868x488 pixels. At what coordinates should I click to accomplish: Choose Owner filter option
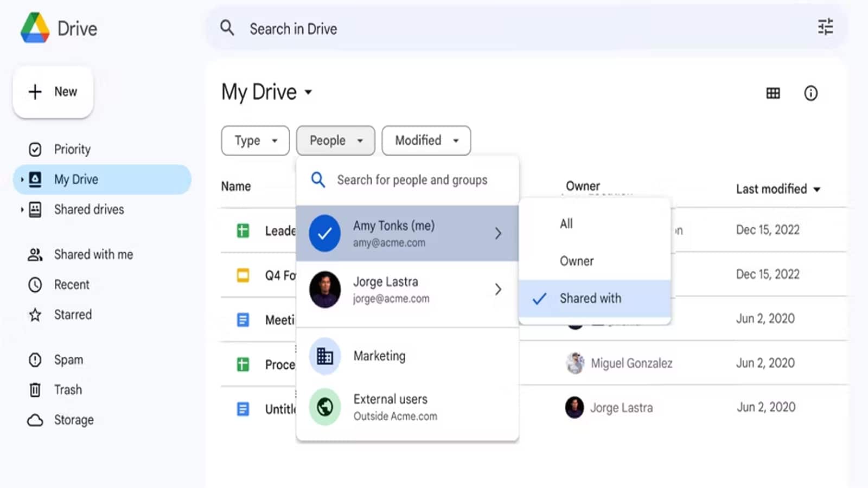coord(577,261)
